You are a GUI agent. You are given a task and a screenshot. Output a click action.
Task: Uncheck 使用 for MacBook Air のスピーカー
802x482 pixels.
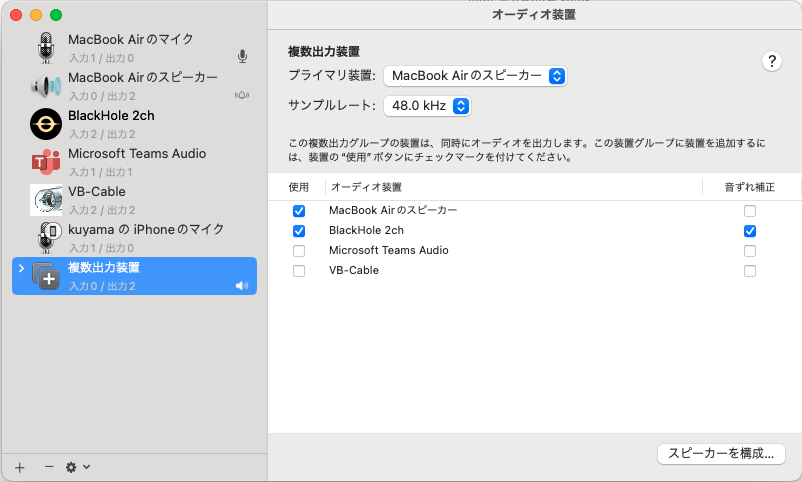(x=299, y=211)
